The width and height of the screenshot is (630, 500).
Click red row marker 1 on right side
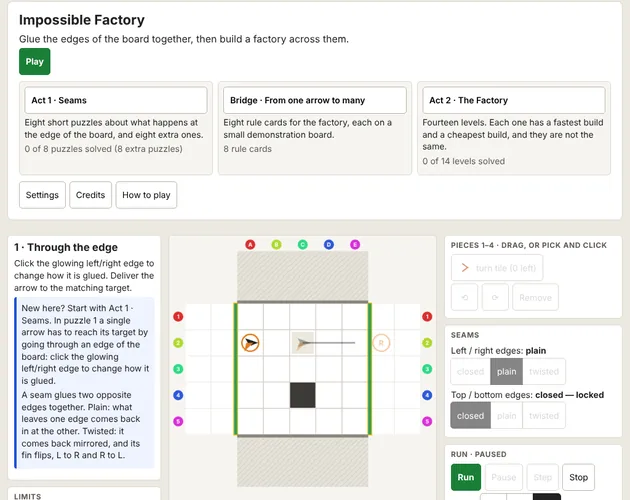pos(427,317)
